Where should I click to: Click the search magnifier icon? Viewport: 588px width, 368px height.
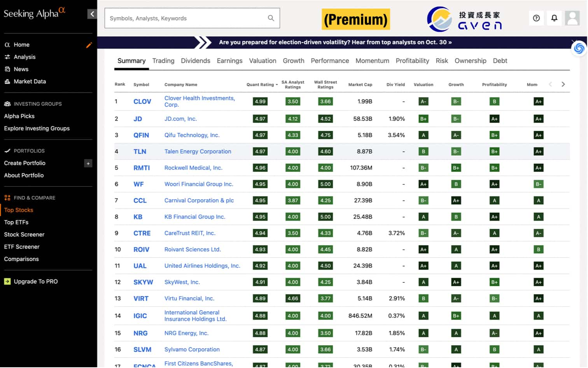(271, 18)
